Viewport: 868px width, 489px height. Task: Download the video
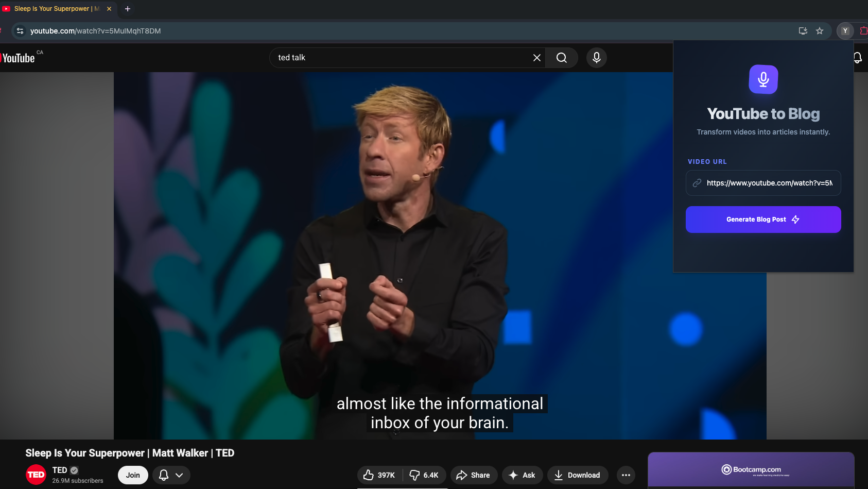click(577, 475)
